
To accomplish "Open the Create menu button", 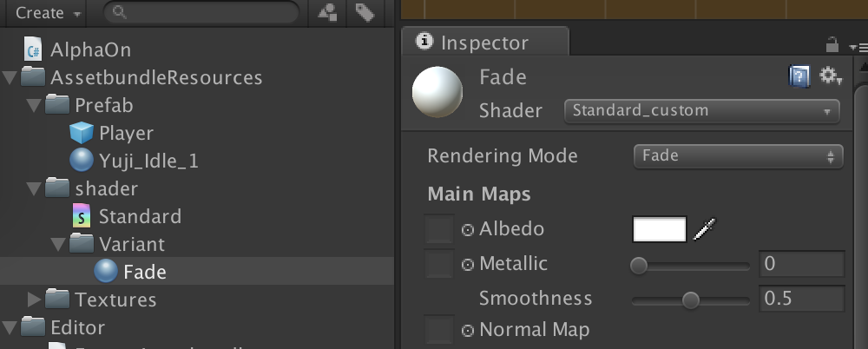I will pos(48,13).
